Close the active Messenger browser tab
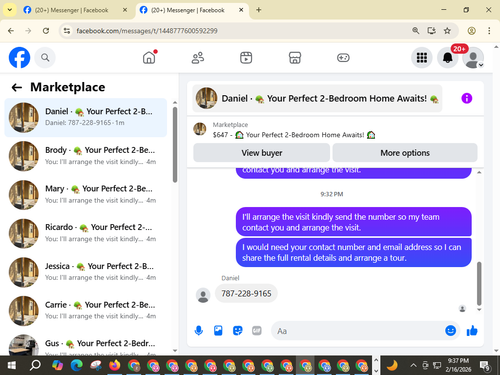 click(x=241, y=10)
